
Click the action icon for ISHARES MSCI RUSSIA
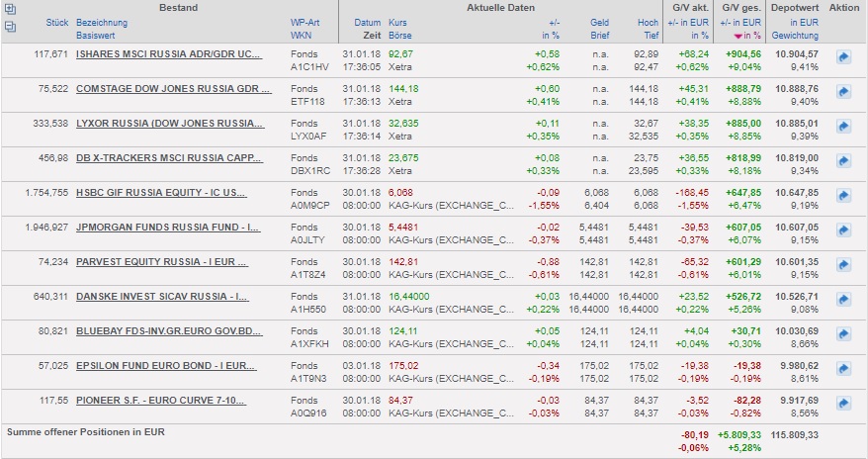pos(843,59)
